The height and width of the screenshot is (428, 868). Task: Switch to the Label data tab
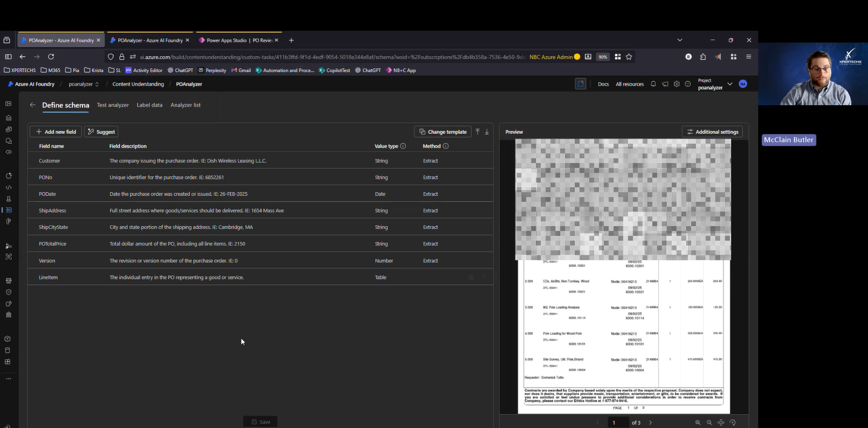pyautogui.click(x=149, y=105)
